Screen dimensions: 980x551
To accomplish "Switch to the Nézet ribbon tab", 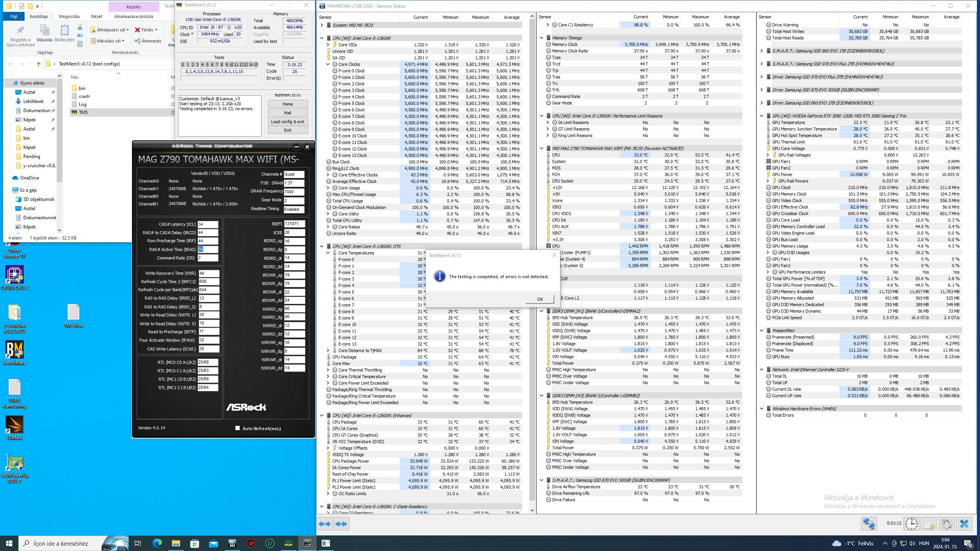I will click(x=96, y=16).
